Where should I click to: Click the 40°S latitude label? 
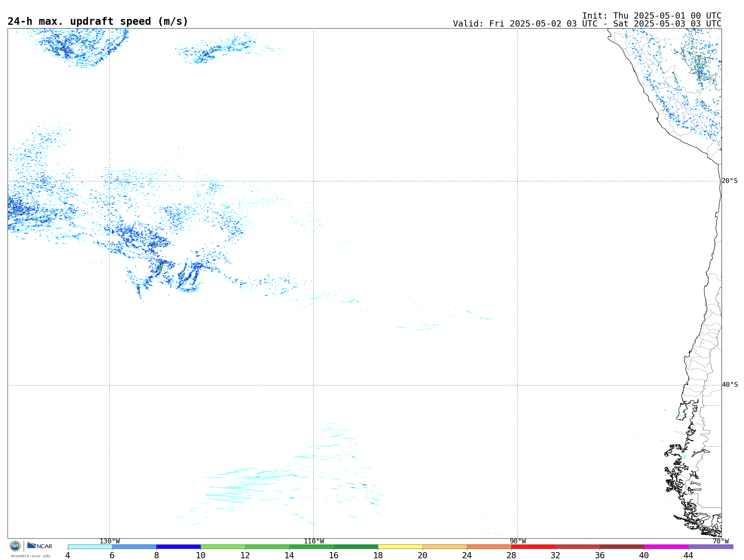[x=730, y=385]
